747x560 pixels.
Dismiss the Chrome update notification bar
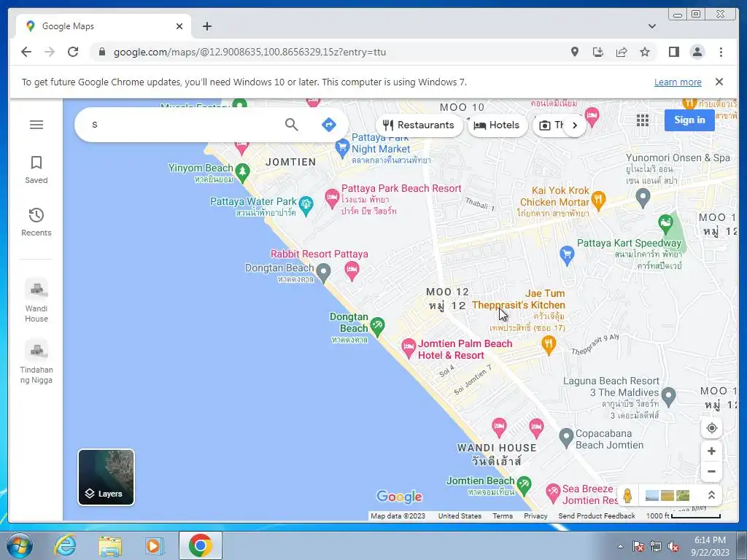click(x=719, y=82)
